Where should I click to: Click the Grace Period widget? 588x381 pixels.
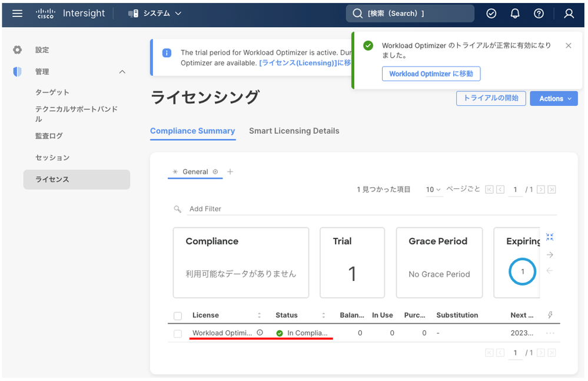pos(439,263)
